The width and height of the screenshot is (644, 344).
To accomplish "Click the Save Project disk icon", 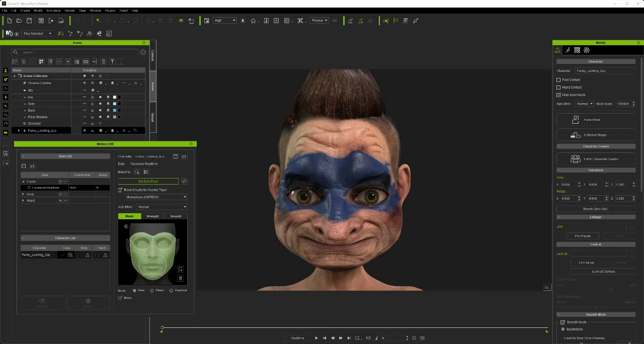I will coord(29,21).
